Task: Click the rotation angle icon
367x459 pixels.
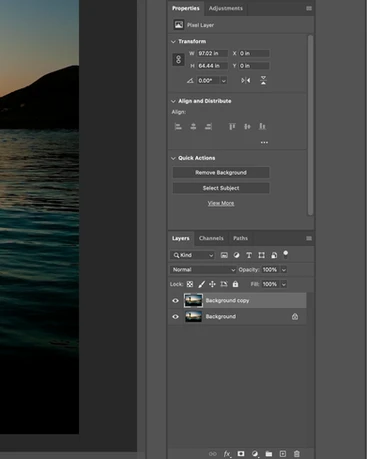Action: 190,80
